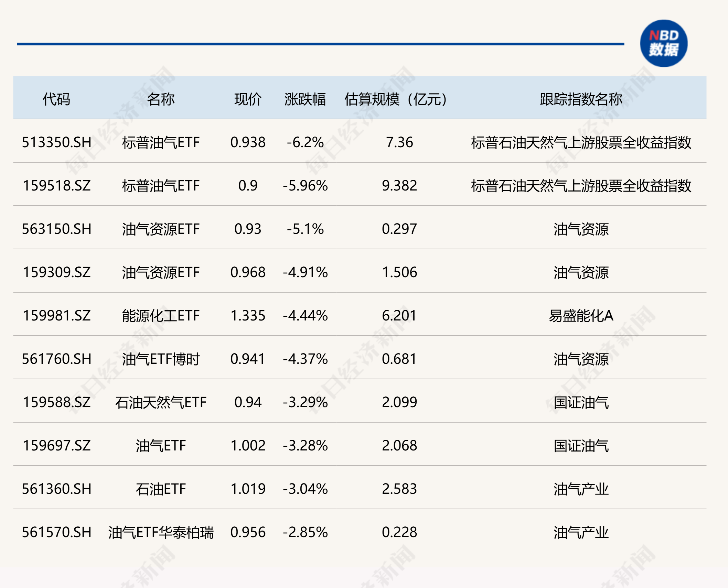This screenshot has height=588, width=728.
Task: Open the 油气ETF博时 entry
Action: (161, 359)
